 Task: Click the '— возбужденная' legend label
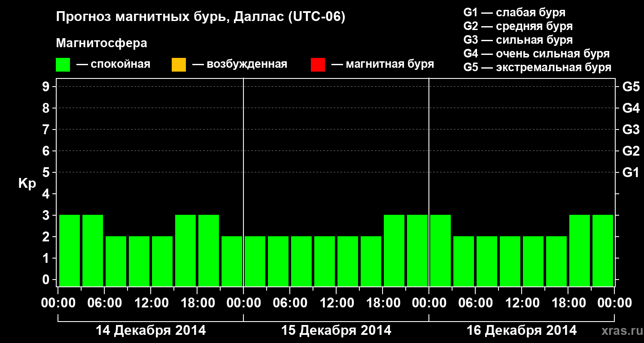coord(240,65)
